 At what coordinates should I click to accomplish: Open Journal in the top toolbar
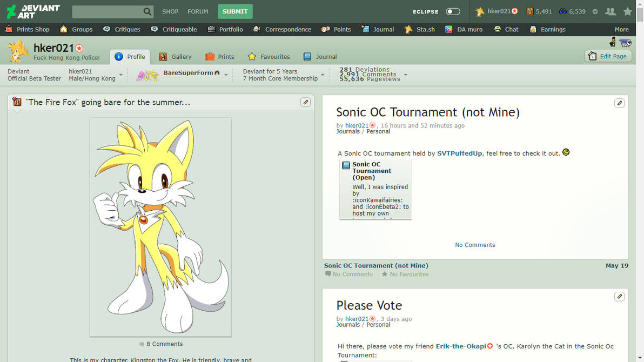tap(378, 29)
